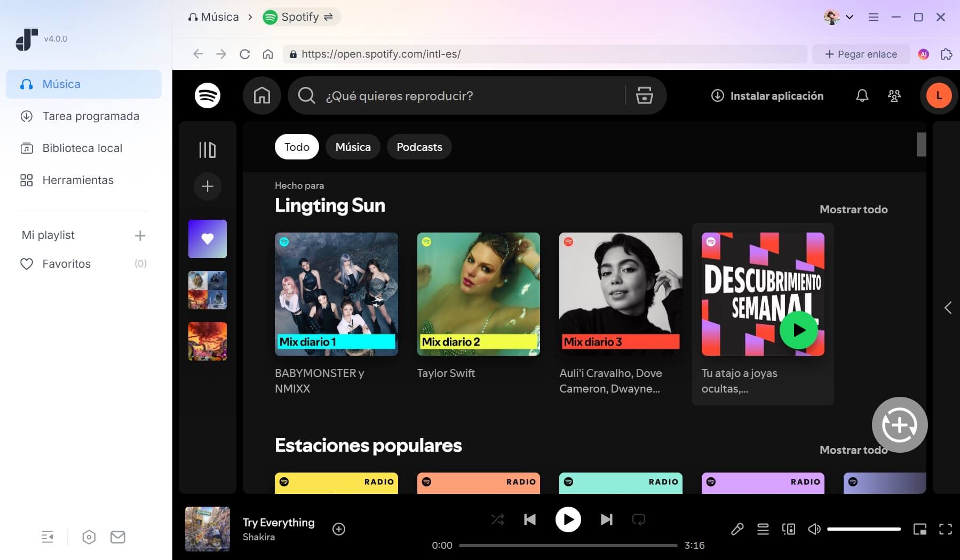960x560 pixels.
Task: Open the notifications bell
Action: click(862, 96)
